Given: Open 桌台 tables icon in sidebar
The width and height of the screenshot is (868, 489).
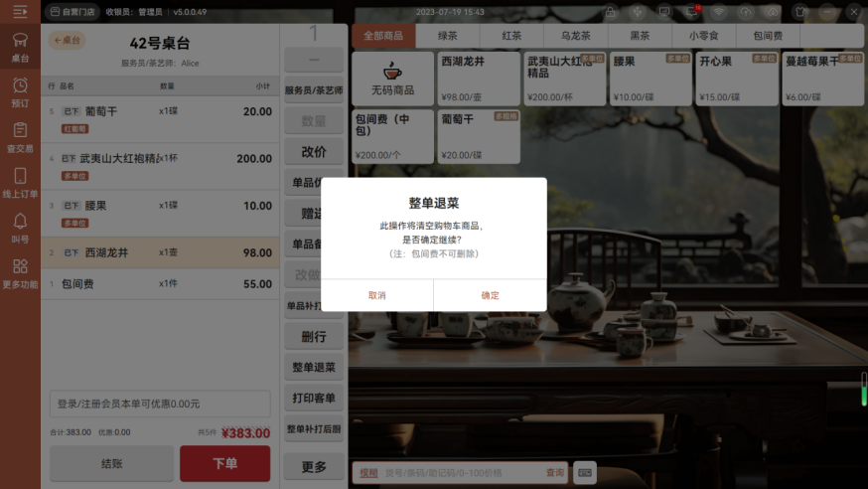Looking at the screenshot, I should (20, 47).
